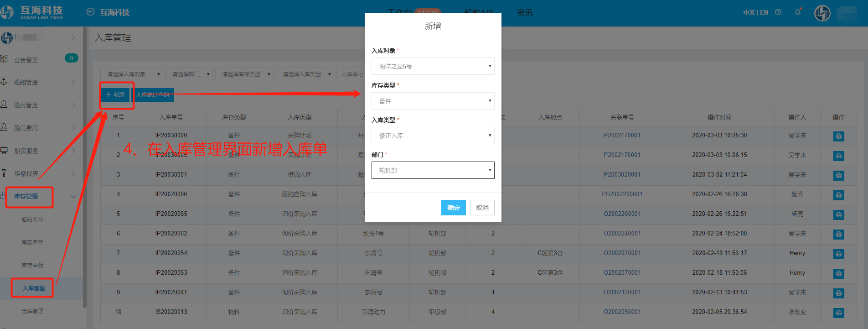Screen dimensions: 868x329
Task: Click the print icon for row IS20020013
Action: [x=839, y=313]
